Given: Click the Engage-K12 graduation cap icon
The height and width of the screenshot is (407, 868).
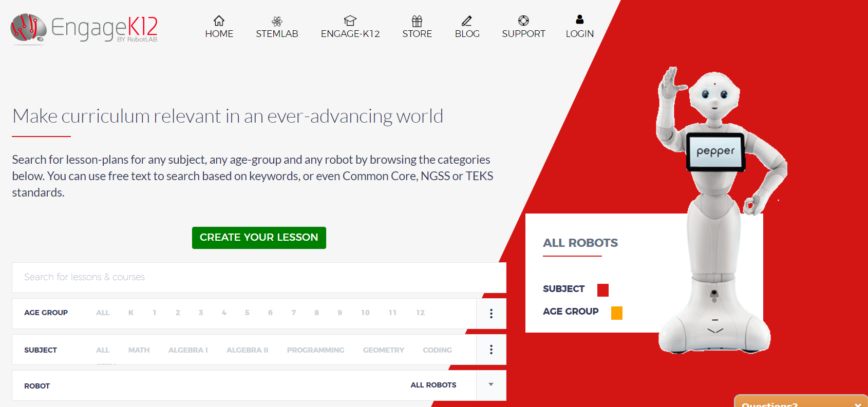Looking at the screenshot, I should pyautogui.click(x=350, y=21).
